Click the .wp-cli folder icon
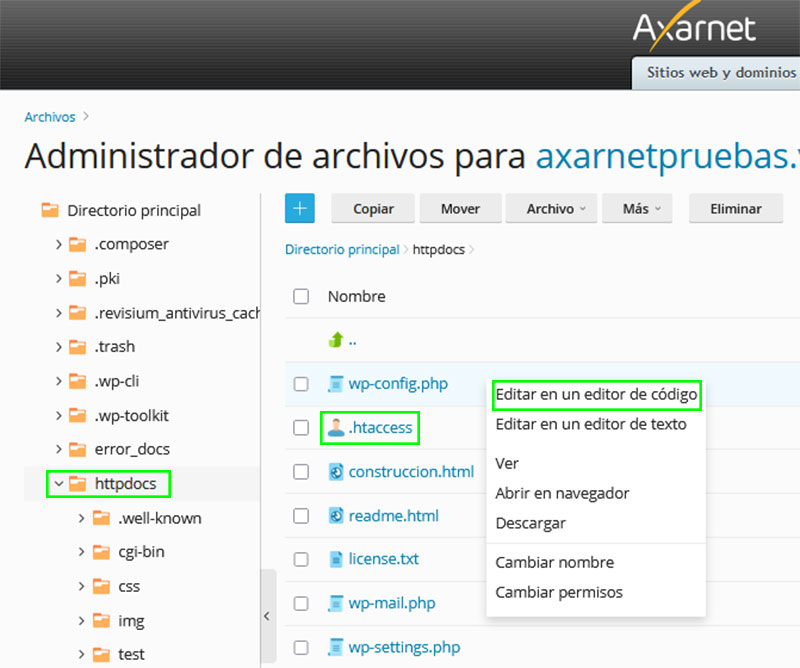The height and width of the screenshot is (668, 800). (78, 381)
